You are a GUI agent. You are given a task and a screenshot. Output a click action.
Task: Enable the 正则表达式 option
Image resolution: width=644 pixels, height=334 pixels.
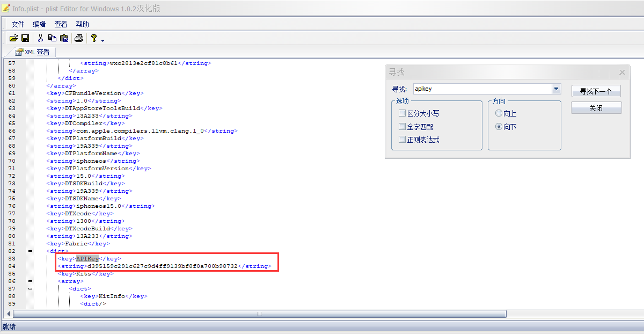pyautogui.click(x=402, y=139)
